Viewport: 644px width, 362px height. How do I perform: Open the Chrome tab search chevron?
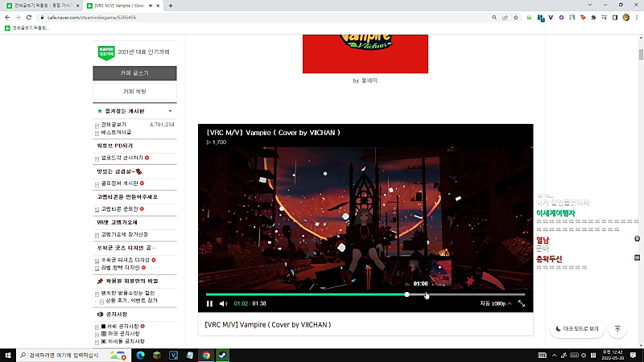click(x=590, y=5)
